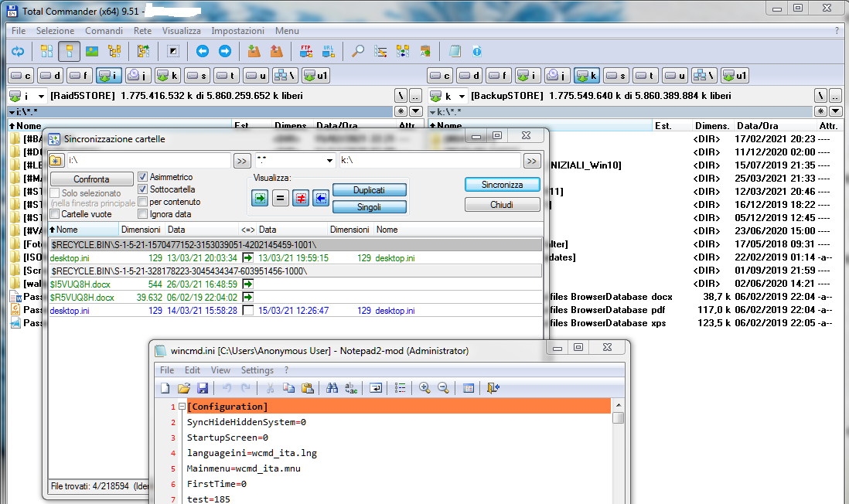Click Zoom out icon in Notepad2 toolbar

[x=444, y=387]
